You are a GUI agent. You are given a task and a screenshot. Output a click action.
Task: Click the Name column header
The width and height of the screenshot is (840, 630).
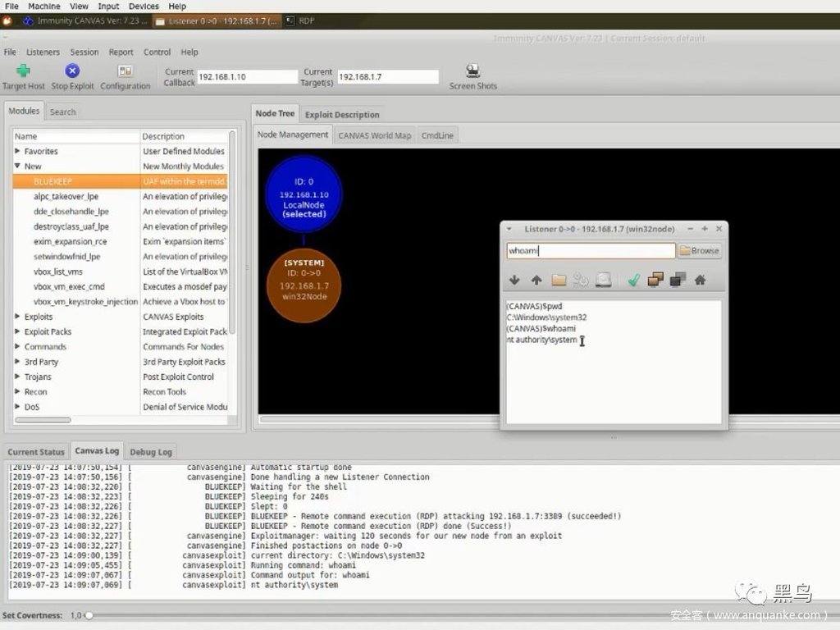coord(76,136)
